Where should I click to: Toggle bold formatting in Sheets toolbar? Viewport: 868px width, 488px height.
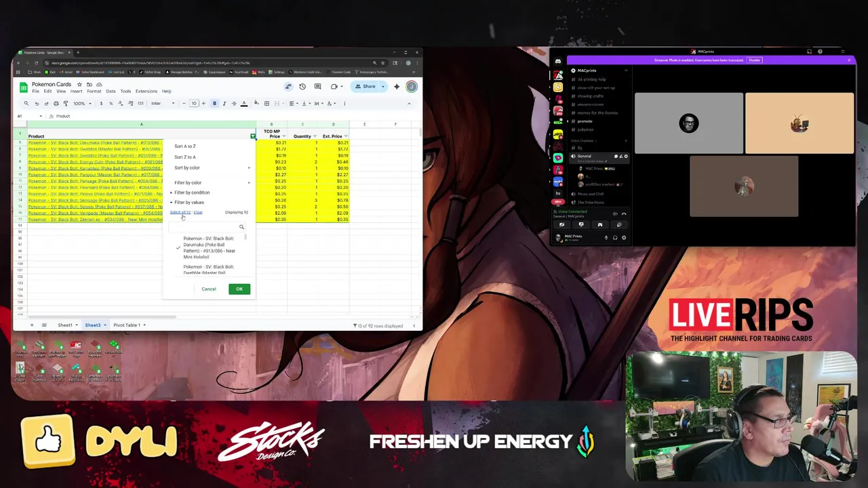click(x=214, y=104)
